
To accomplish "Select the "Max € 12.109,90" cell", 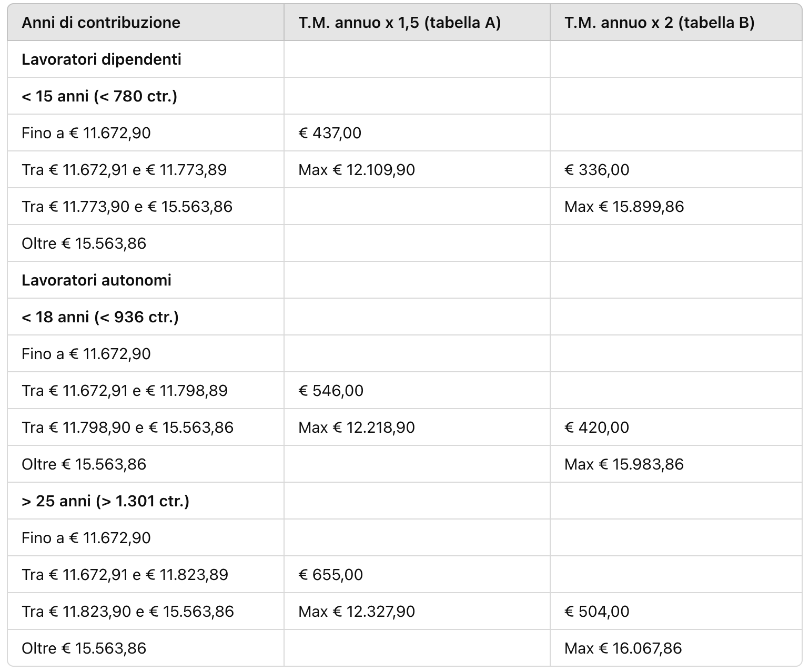I will coord(357,170).
